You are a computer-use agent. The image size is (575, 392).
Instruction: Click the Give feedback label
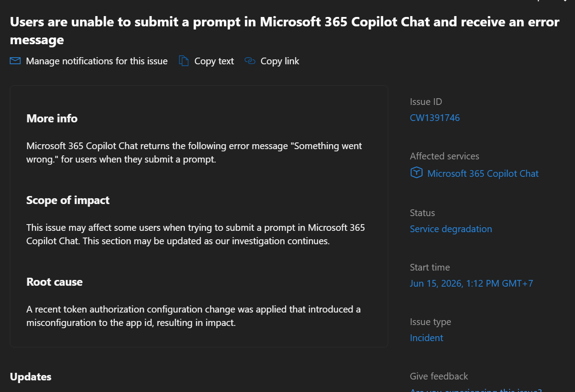[439, 376]
